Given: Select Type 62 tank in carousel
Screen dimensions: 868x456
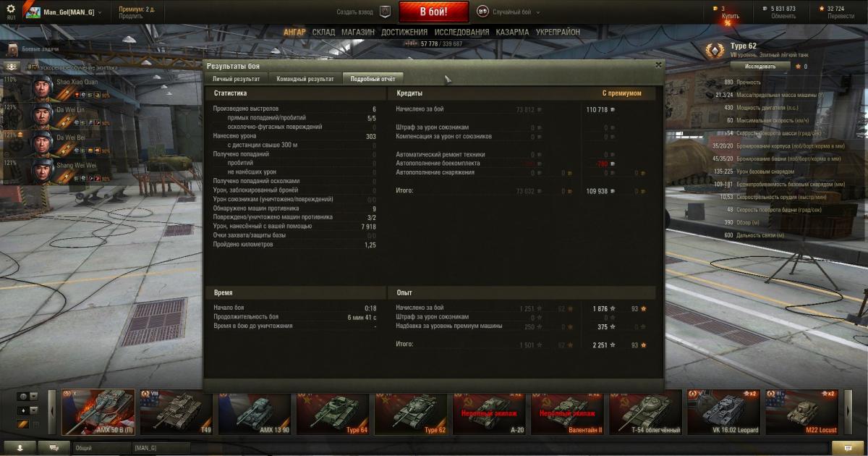Looking at the screenshot, I should pos(410,412).
